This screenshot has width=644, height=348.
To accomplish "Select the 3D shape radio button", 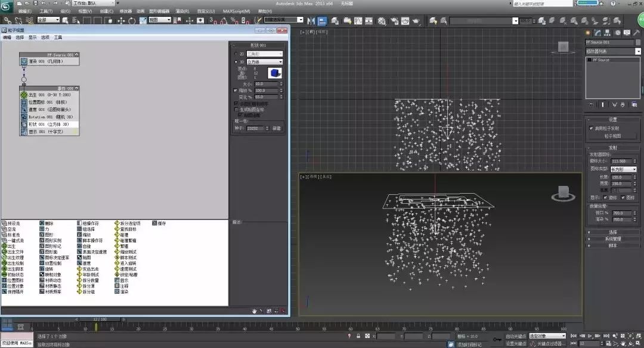I will click(x=236, y=62).
